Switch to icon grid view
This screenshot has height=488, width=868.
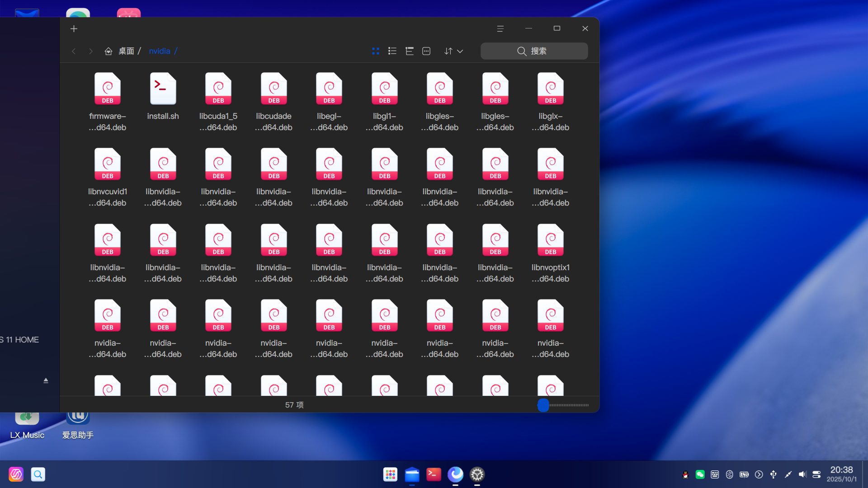pos(375,51)
